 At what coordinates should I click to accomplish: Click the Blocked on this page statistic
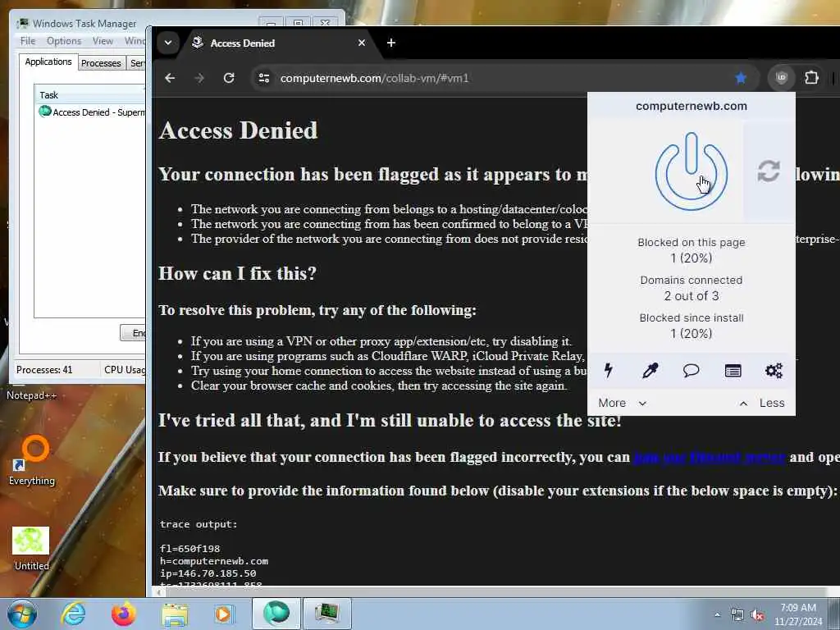691,250
